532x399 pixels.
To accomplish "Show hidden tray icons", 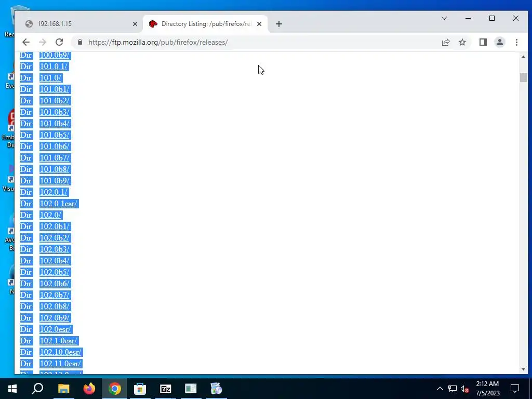I will coord(440,389).
